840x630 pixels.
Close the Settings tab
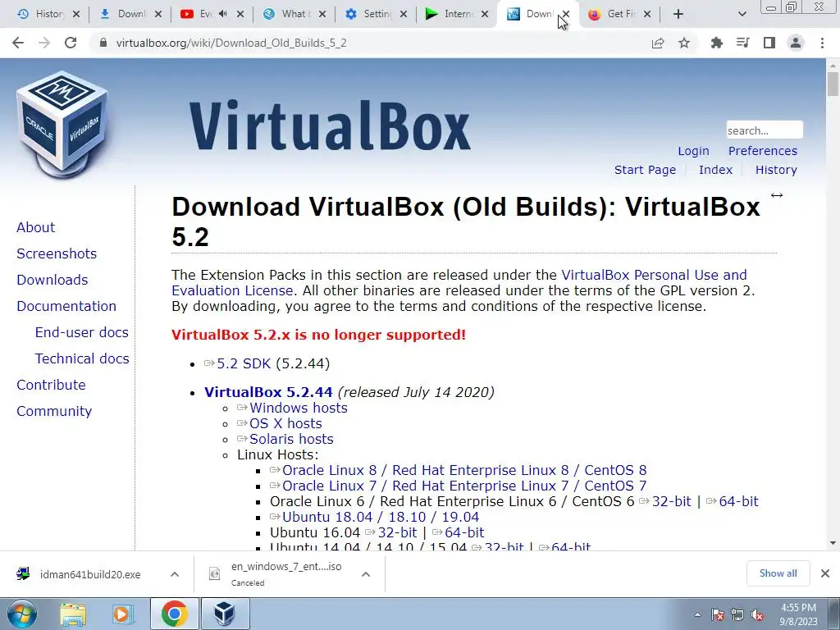(x=404, y=14)
